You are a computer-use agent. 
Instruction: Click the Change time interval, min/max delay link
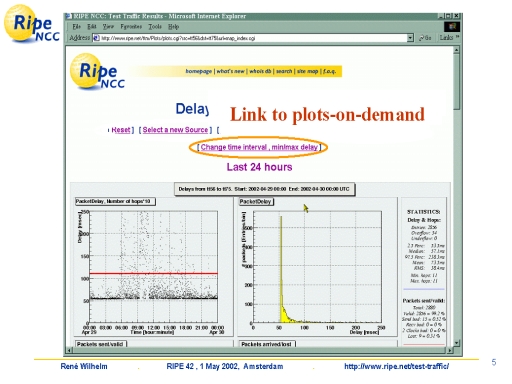[259, 147]
